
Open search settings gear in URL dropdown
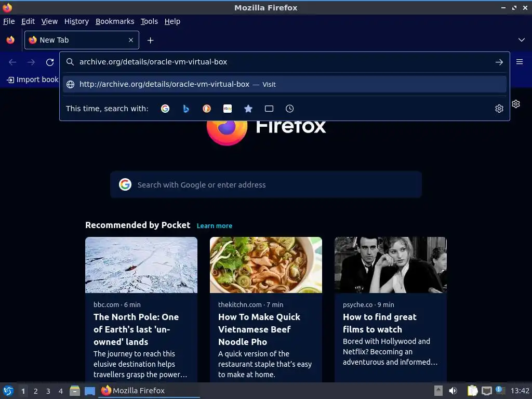coord(499,109)
